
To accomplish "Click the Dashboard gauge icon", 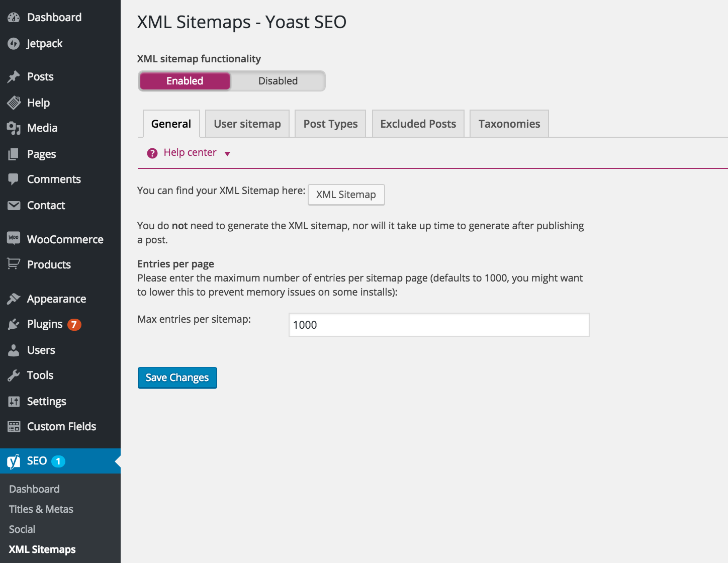I will coord(14,18).
